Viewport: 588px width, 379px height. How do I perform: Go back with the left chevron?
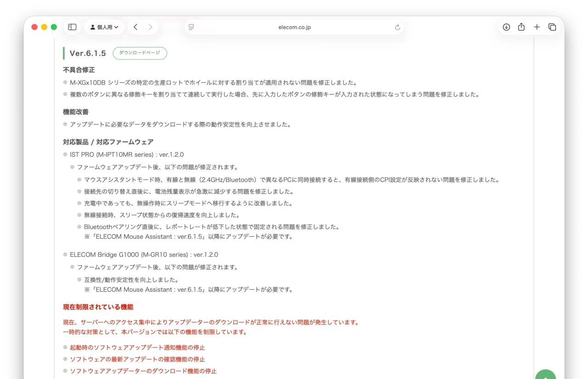pyautogui.click(x=136, y=27)
